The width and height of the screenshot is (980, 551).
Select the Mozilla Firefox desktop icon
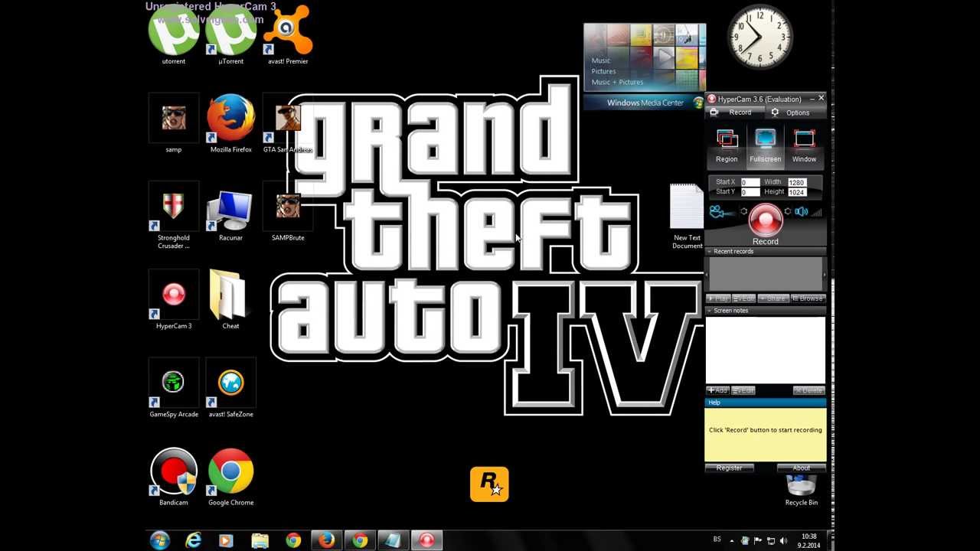[230, 123]
